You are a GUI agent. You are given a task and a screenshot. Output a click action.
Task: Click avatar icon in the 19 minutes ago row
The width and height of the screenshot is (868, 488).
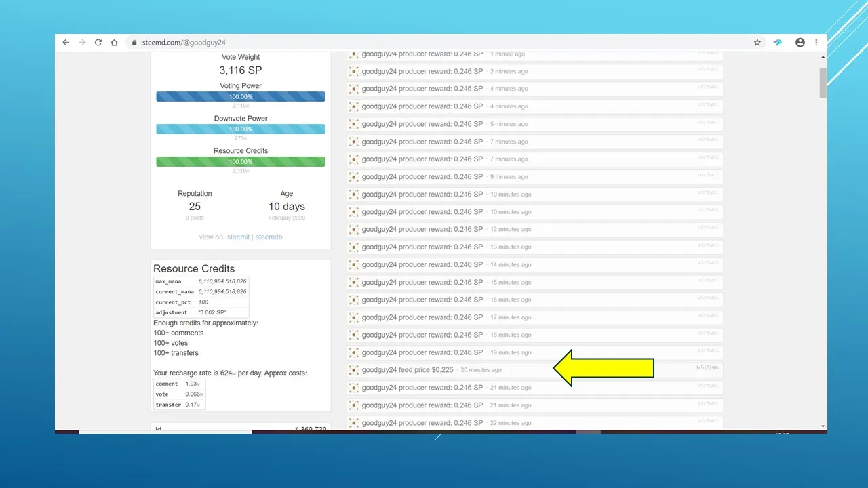(x=354, y=352)
